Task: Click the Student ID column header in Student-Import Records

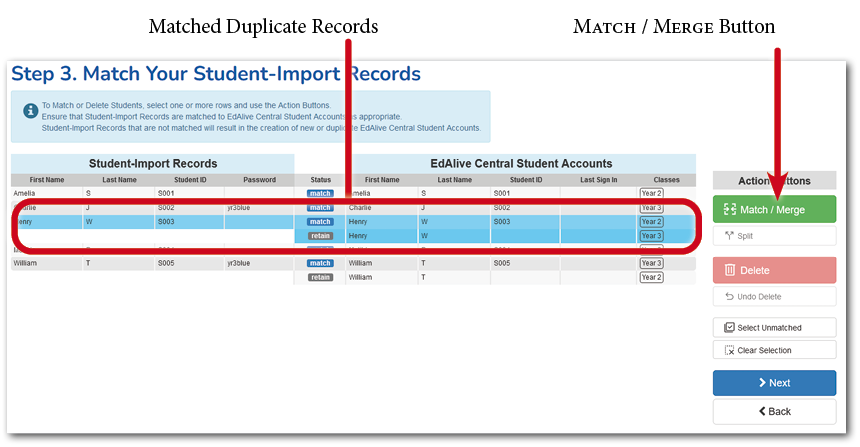Action: click(190, 180)
